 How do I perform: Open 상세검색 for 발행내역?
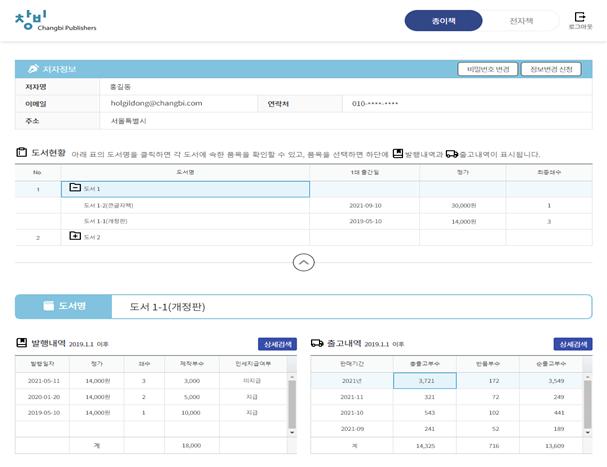[x=277, y=344]
